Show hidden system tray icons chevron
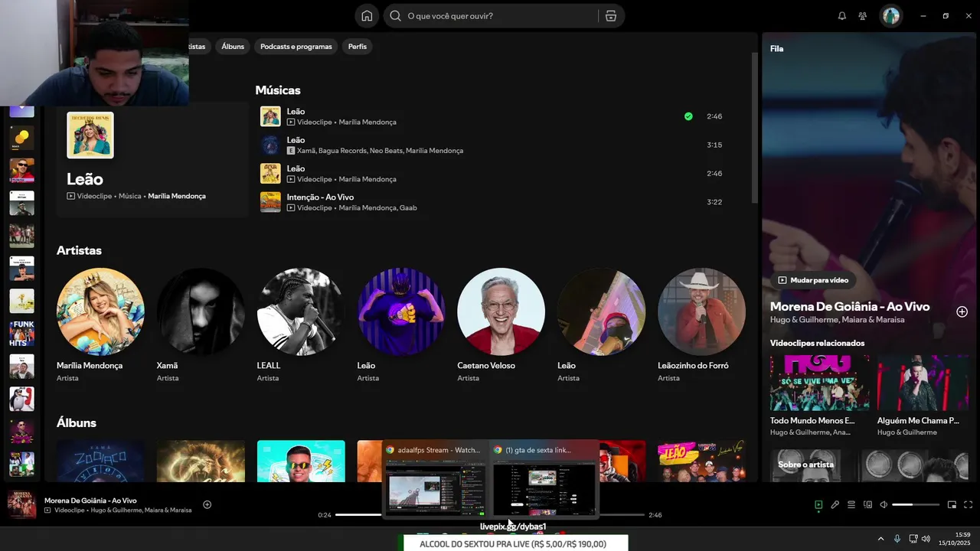 coord(880,539)
